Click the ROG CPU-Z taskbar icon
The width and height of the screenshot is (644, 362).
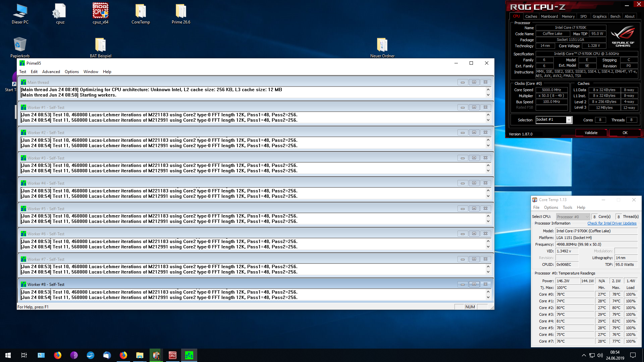click(173, 355)
